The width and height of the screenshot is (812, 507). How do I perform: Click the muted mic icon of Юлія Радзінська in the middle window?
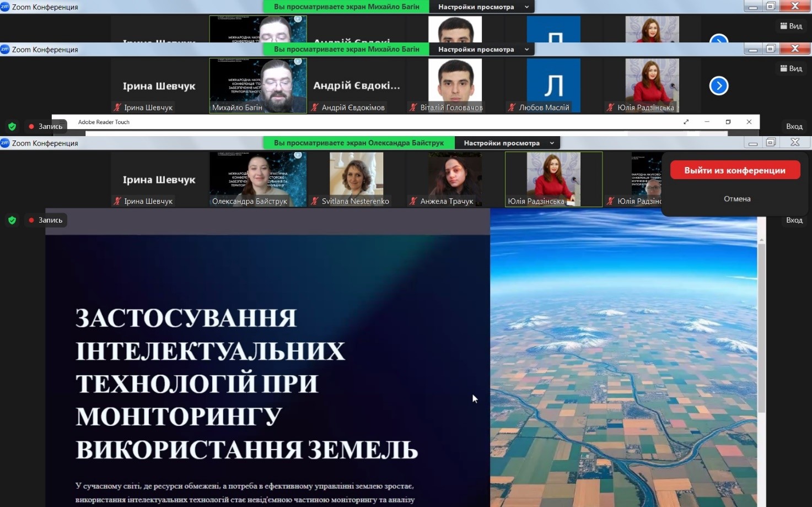click(x=611, y=107)
